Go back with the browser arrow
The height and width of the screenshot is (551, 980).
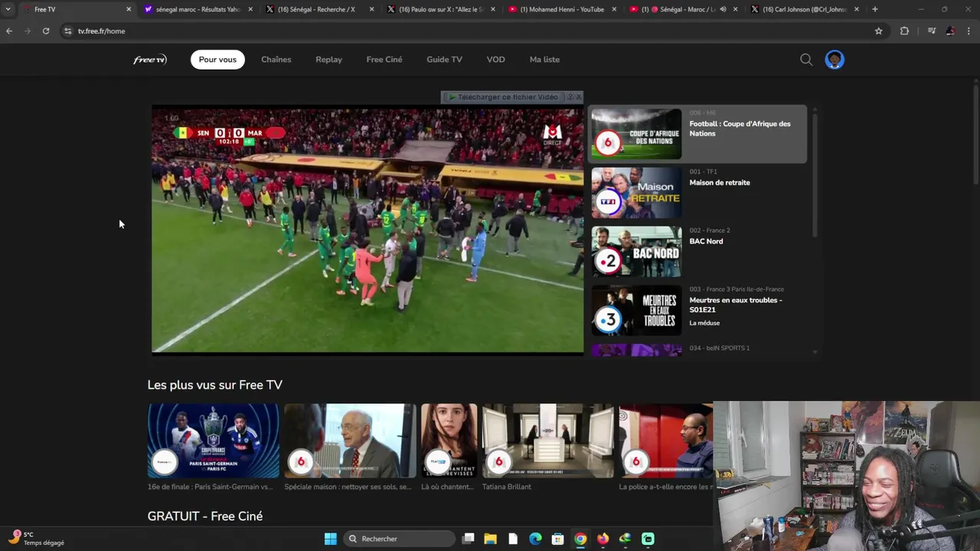point(9,31)
